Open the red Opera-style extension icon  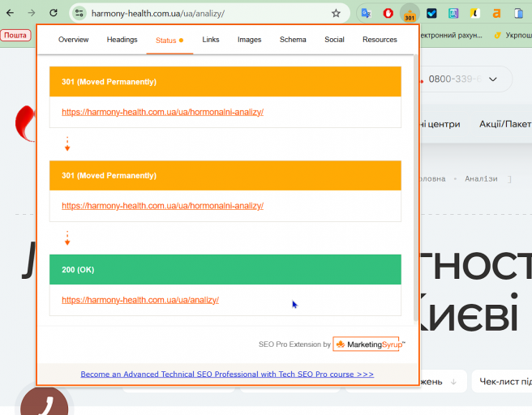(x=388, y=13)
